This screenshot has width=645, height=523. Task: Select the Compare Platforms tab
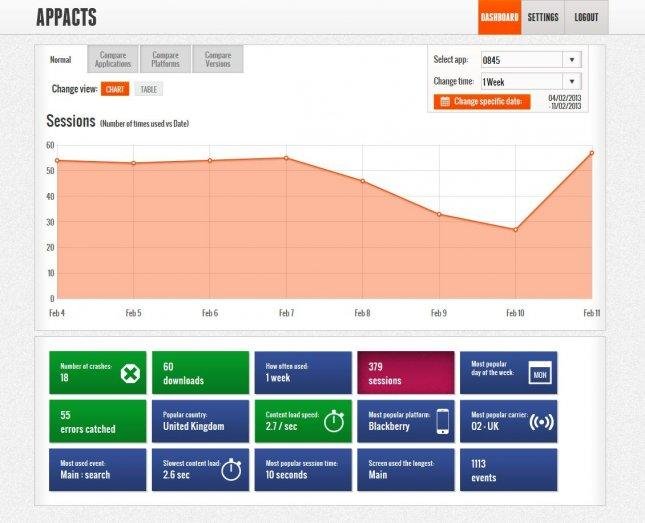[165, 60]
